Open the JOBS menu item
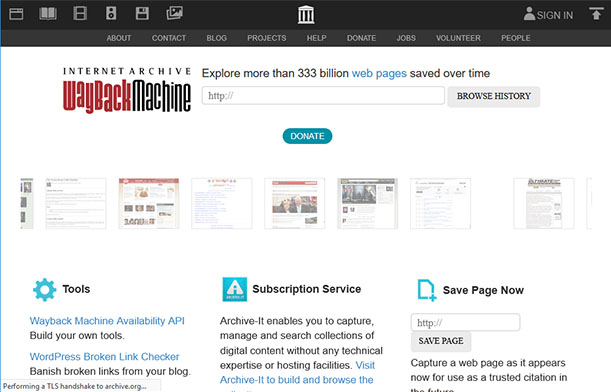Image resolution: width=611 pixels, height=392 pixels. (x=406, y=38)
